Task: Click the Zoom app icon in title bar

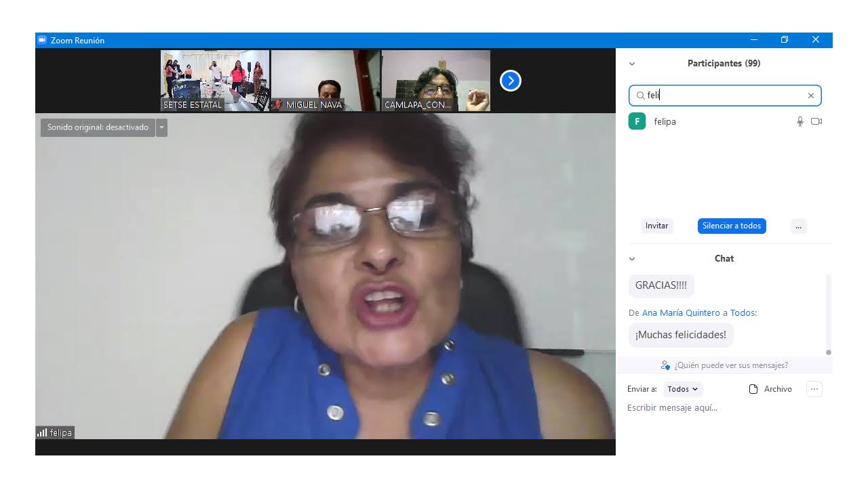Action: pyautogui.click(x=42, y=40)
